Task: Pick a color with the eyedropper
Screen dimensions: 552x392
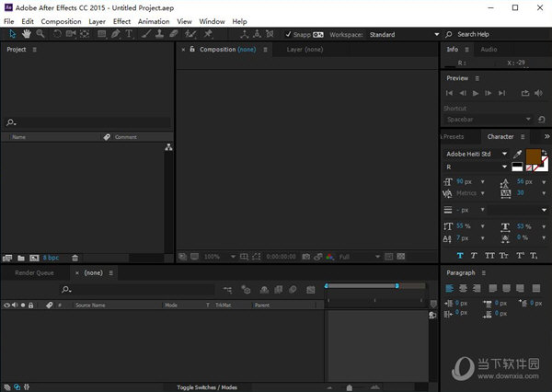Action: click(x=517, y=154)
